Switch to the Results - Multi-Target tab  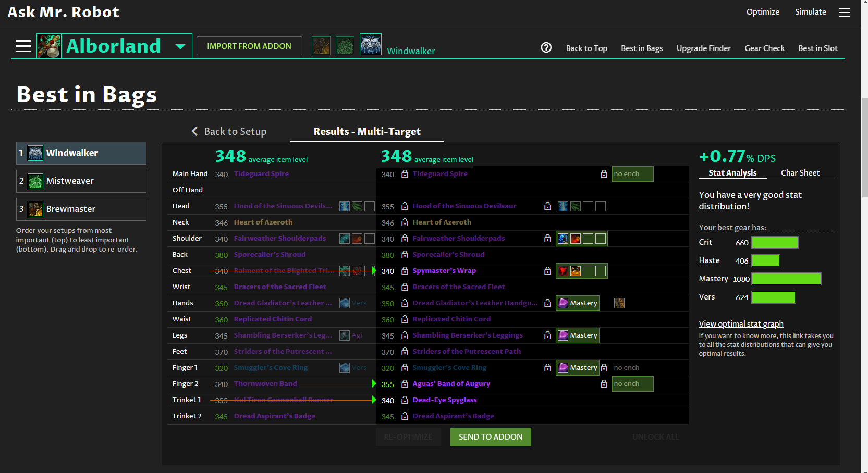pos(367,131)
